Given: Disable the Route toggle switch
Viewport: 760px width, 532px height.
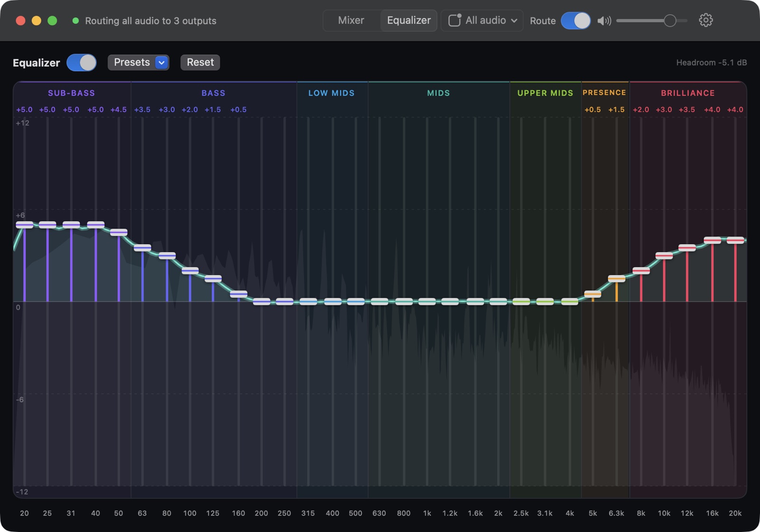Looking at the screenshot, I should tap(576, 21).
